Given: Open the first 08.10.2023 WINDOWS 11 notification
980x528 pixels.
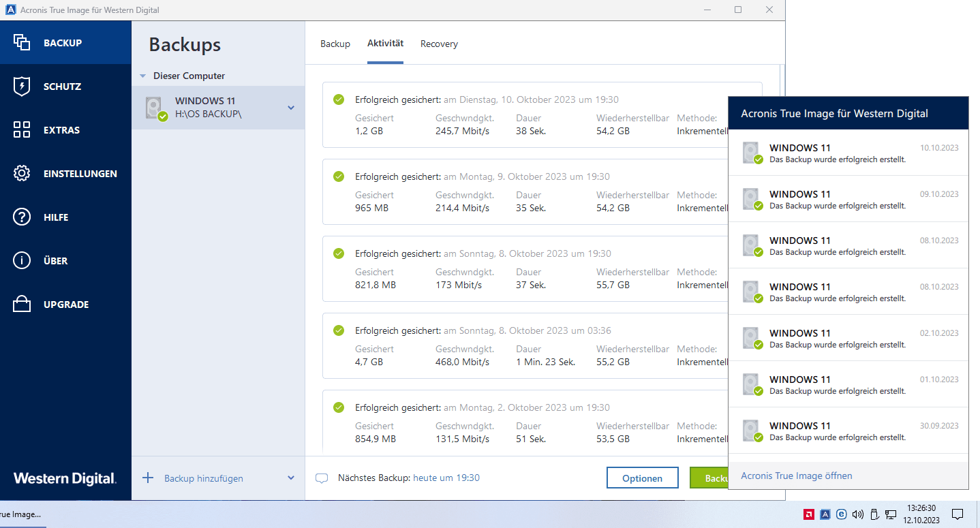Looking at the screenshot, I should point(848,245).
